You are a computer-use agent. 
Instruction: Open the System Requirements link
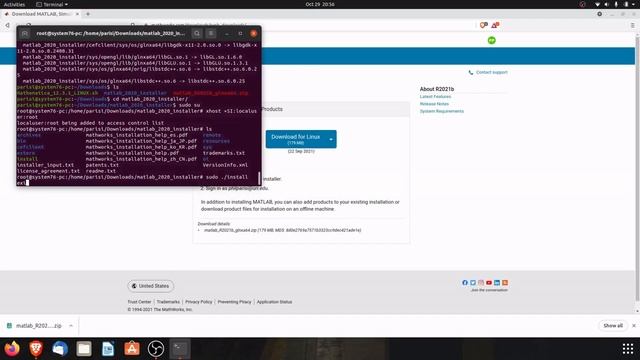click(442, 111)
